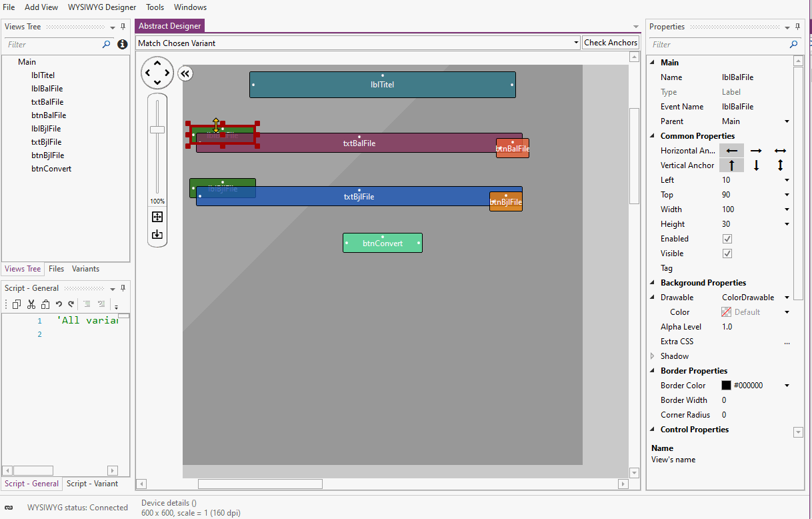Open the Match Chosen Variant dropdown
This screenshot has height=519, width=812.
(576, 43)
